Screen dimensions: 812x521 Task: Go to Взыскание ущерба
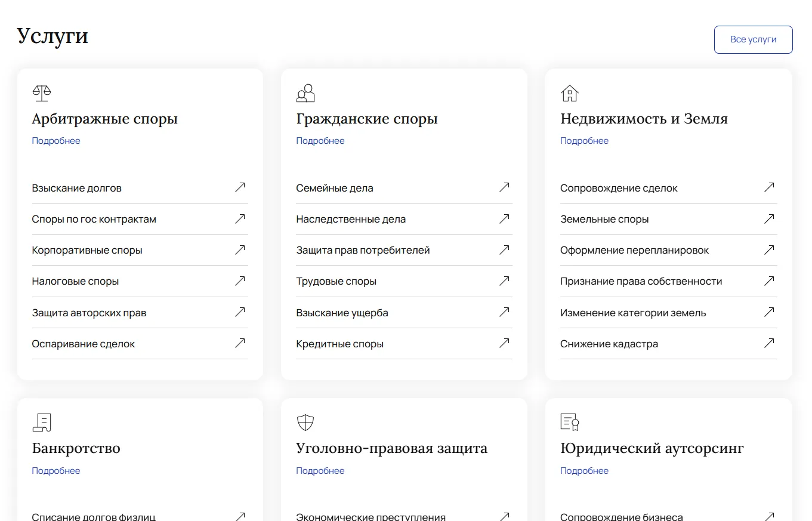404,313
